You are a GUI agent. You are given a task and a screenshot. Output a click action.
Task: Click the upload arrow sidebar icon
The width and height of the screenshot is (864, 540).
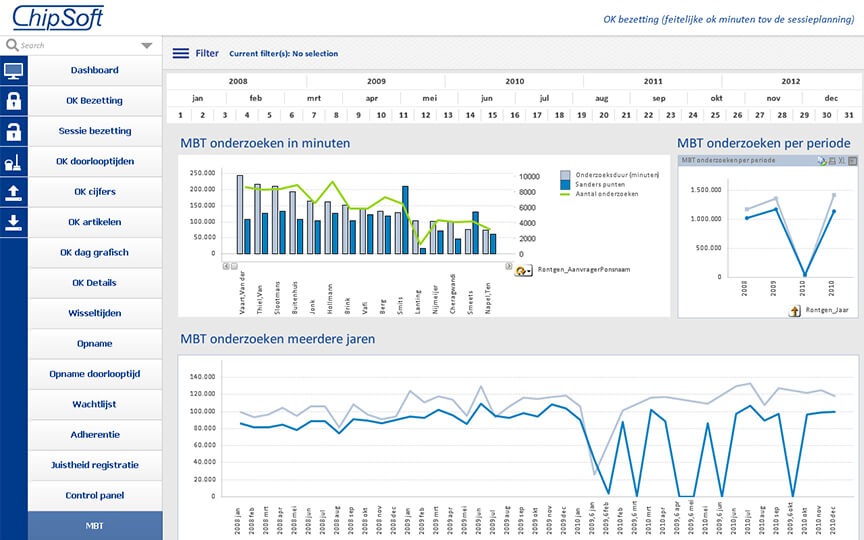[x=13, y=192]
